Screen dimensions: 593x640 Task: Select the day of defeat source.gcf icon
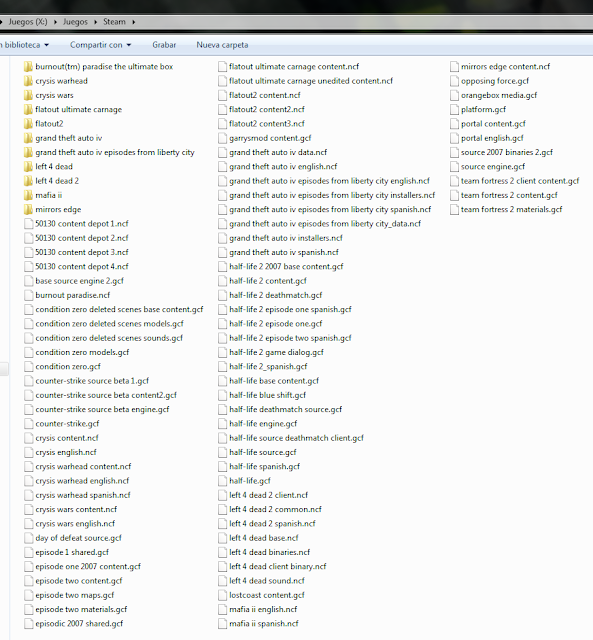tap(28, 538)
